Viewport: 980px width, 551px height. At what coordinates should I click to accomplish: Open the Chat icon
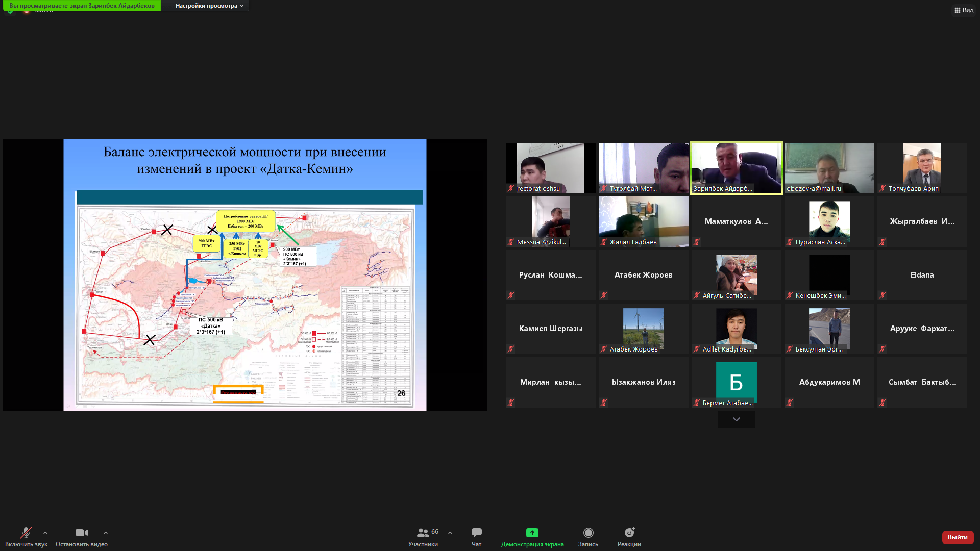tap(476, 533)
